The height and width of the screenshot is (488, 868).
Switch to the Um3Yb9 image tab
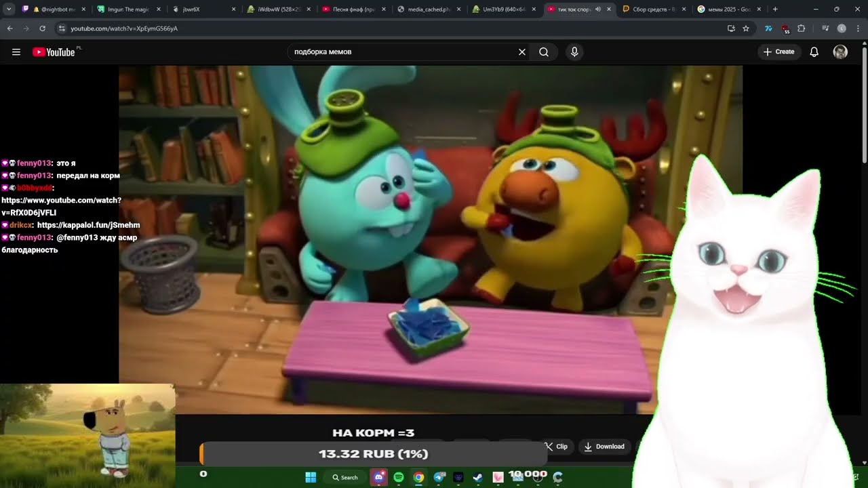pos(503,9)
